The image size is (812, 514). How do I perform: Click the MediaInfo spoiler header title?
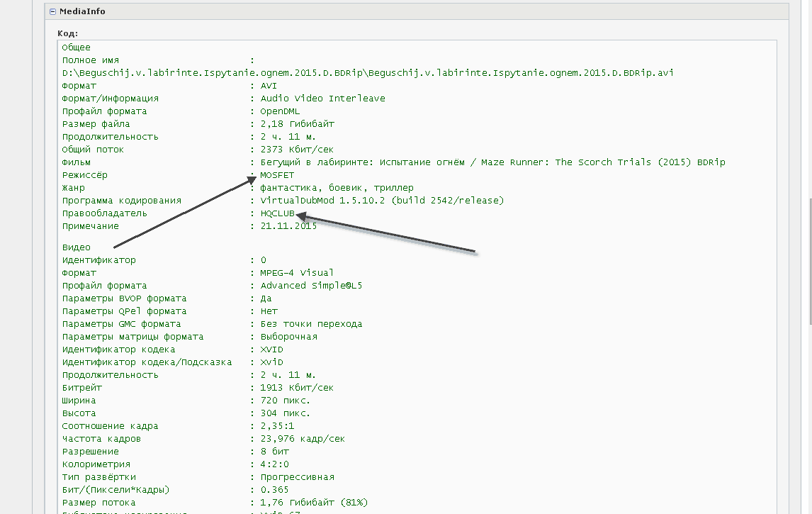(x=82, y=11)
